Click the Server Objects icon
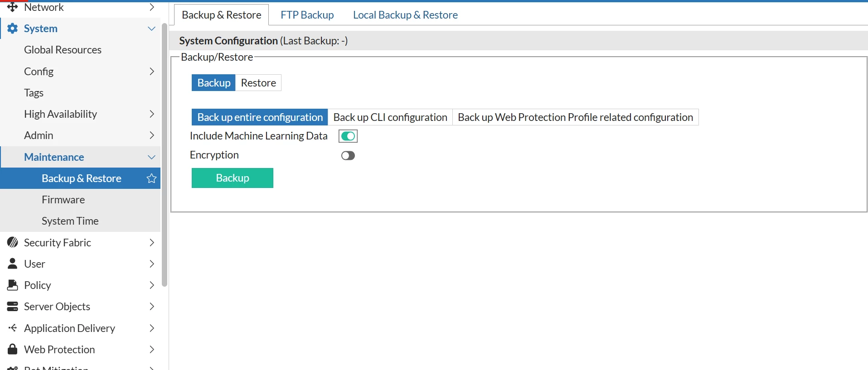Viewport: 868px width, 370px height. pyautogui.click(x=13, y=307)
